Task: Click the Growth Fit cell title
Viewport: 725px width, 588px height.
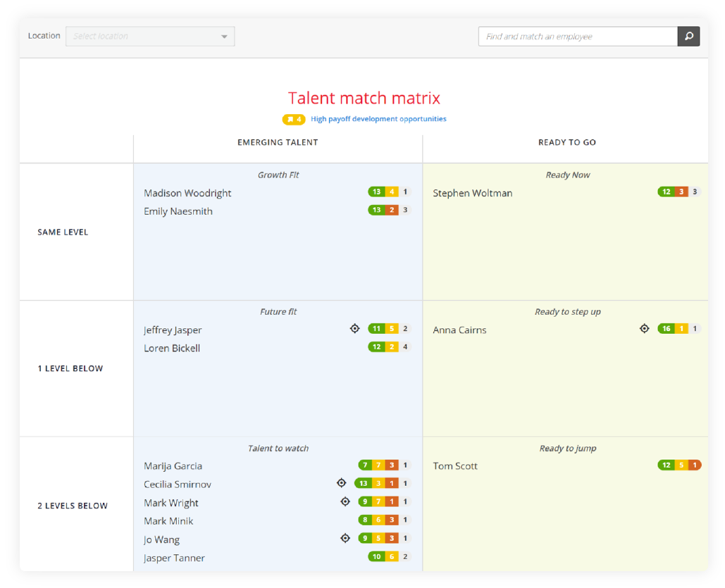Action: [x=278, y=175]
